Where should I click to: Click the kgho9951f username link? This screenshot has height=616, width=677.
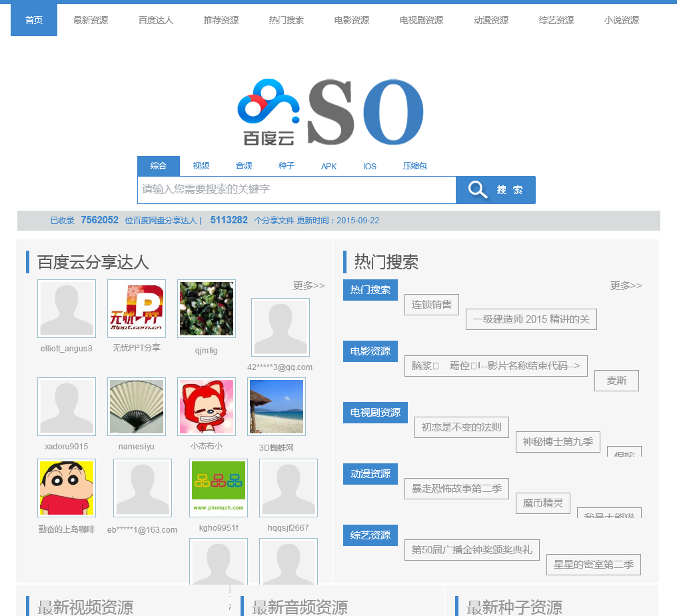click(x=219, y=527)
